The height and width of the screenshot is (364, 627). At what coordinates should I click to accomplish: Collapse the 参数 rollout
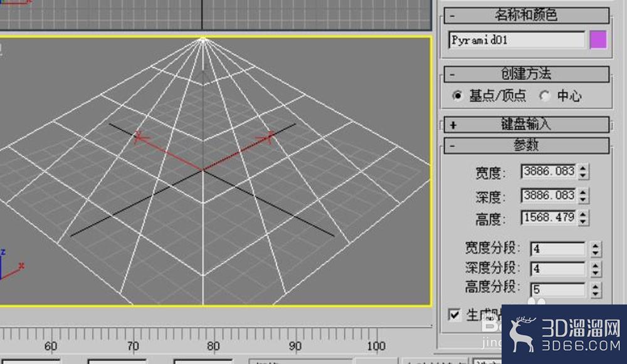[x=526, y=145]
